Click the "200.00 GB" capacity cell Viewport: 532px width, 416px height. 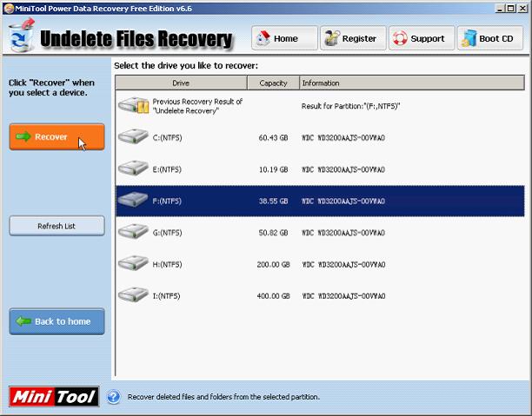click(x=273, y=264)
